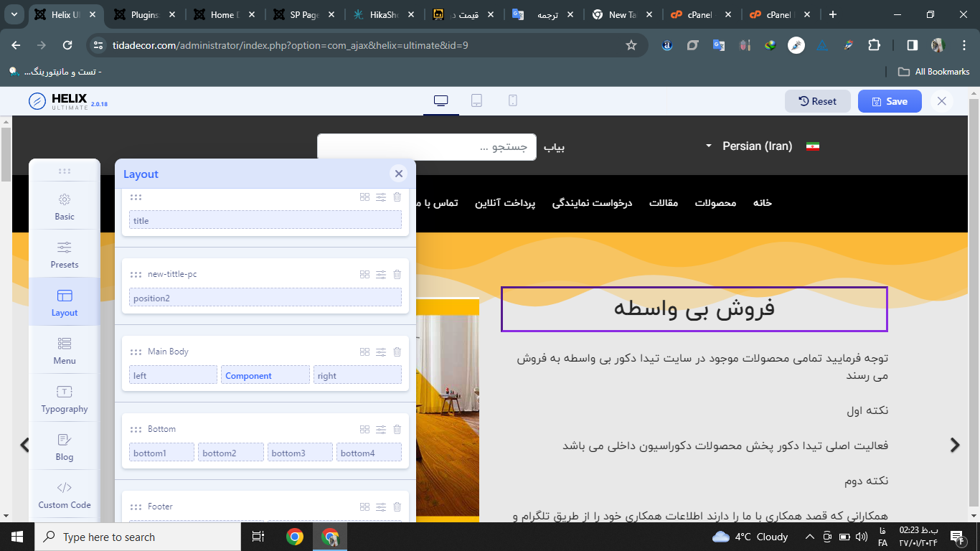Image resolution: width=980 pixels, height=551 pixels.
Task: Open a new browser tab
Action: point(832,14)
